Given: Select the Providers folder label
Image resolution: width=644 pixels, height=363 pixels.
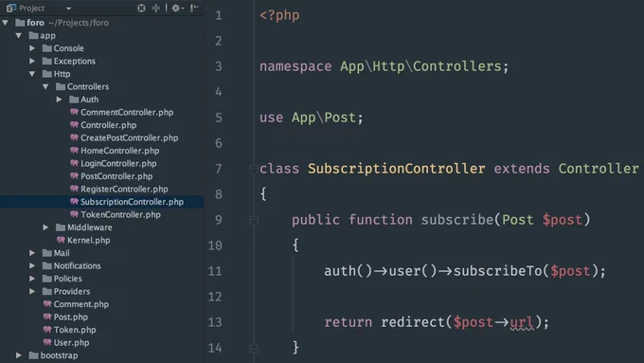Looking at the screenshot, I should pyautogui.click(x=72, y=291).
